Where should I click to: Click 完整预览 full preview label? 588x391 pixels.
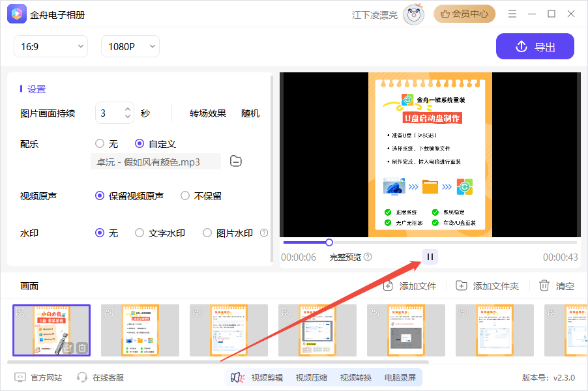(x=345, y=257)
